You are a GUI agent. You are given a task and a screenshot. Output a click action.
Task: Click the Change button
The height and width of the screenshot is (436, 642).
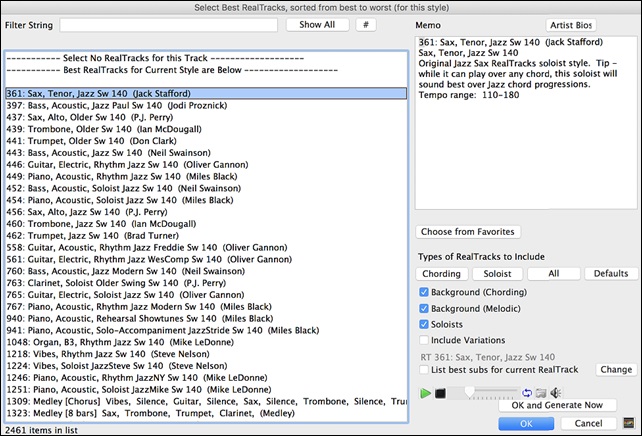pyautogui.click(x=616, y=369)
